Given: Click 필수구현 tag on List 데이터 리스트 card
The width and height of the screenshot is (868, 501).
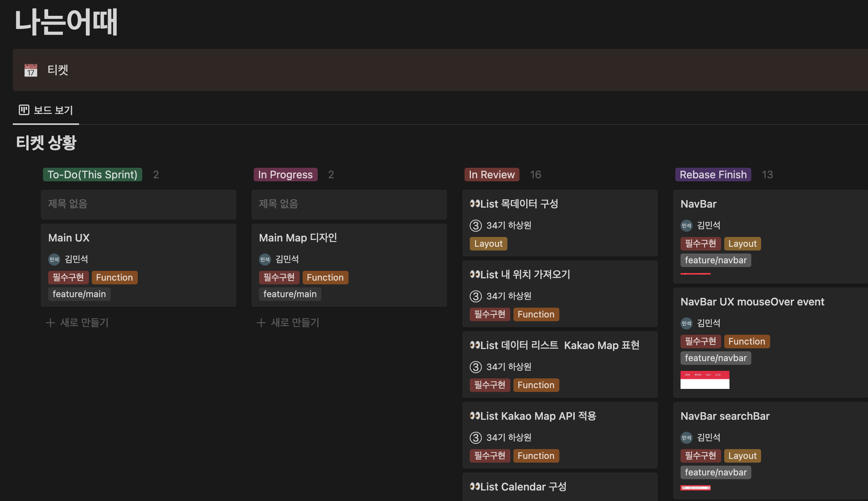Looking at the screenshot, I should click(x=490, y=385).
